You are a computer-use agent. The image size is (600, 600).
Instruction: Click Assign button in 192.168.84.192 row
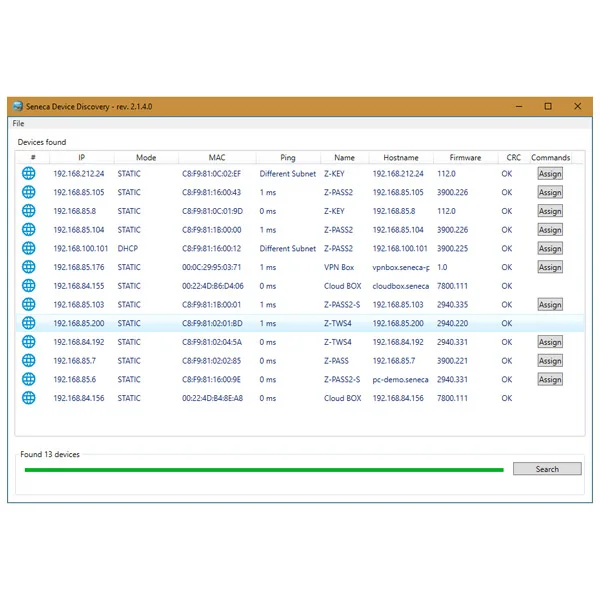coord(550,342)
